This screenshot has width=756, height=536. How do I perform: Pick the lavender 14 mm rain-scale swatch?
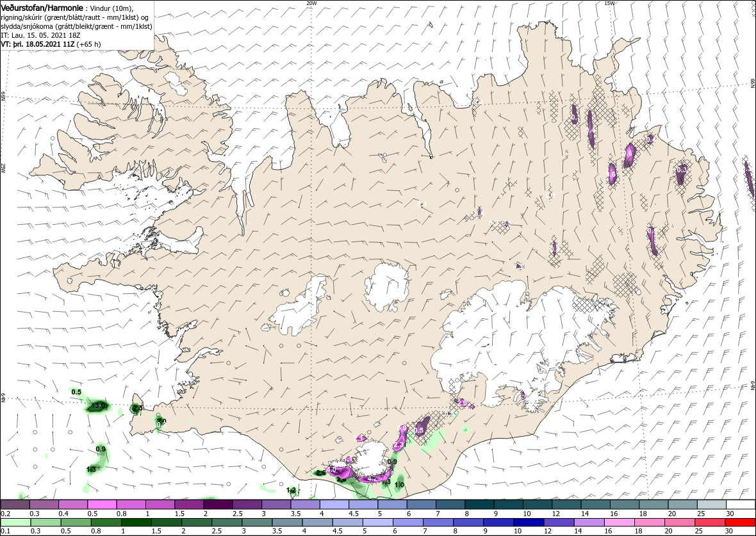(589, 523)
